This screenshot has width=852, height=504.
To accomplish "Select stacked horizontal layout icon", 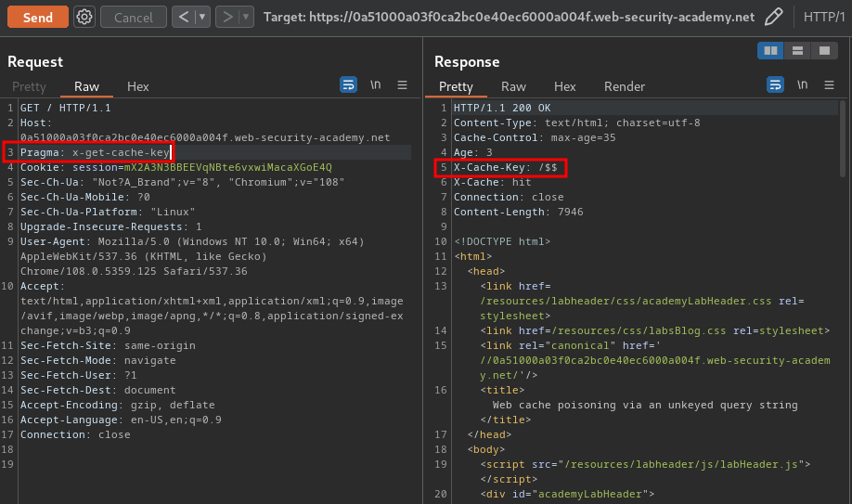I will point(797,50).
